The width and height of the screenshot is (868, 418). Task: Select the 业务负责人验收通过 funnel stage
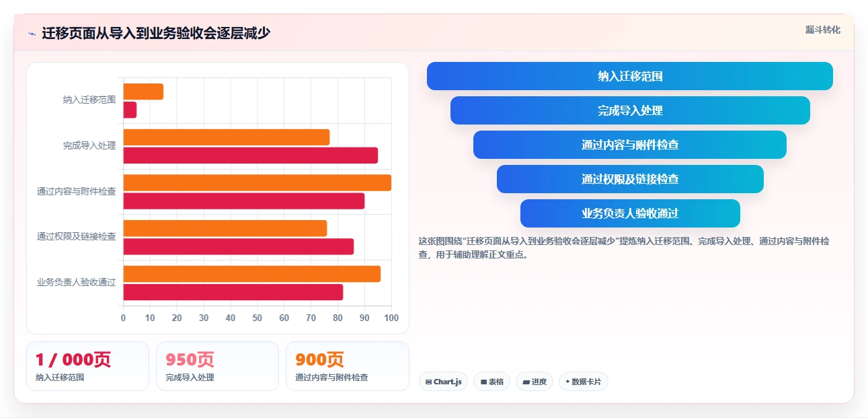(x=630, y=213)
